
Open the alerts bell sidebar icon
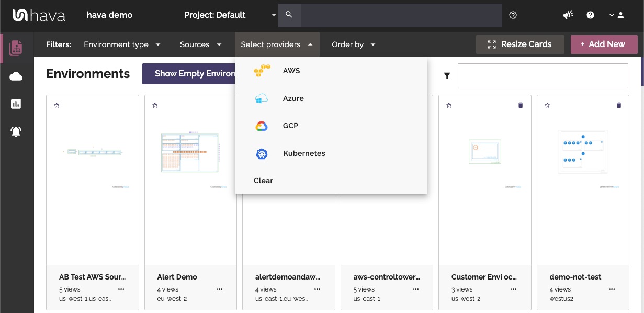pos(16,131)
